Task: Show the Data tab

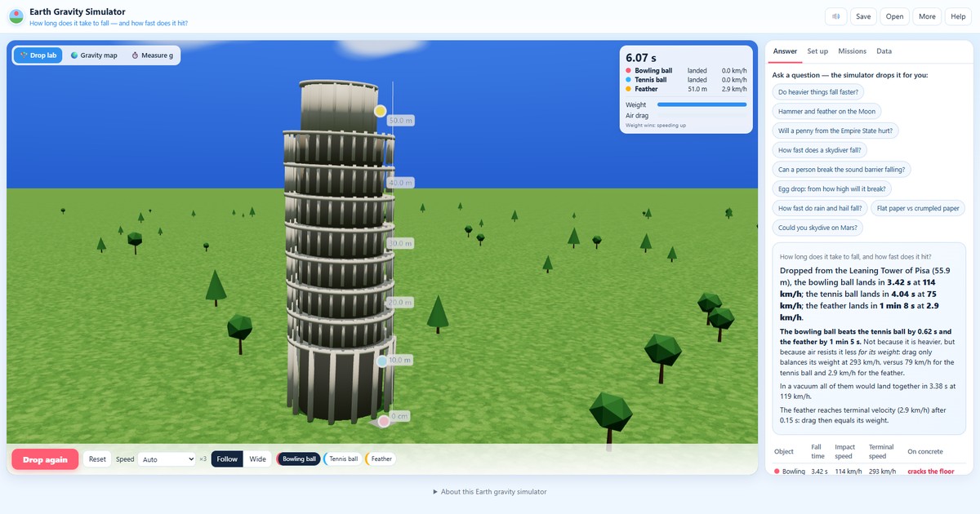Action: pos(884,51)
